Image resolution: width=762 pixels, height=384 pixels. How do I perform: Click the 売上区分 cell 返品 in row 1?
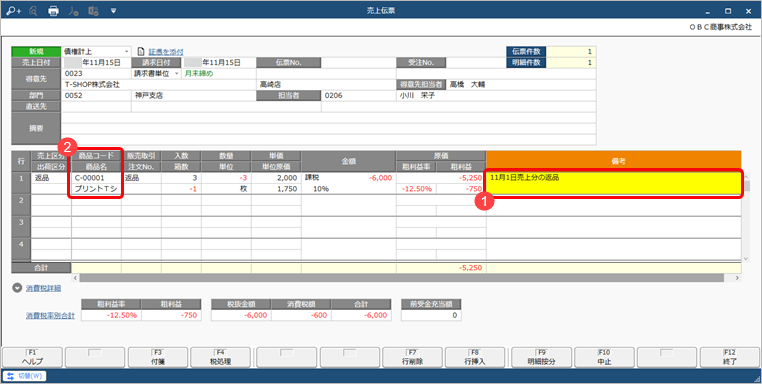51,178
